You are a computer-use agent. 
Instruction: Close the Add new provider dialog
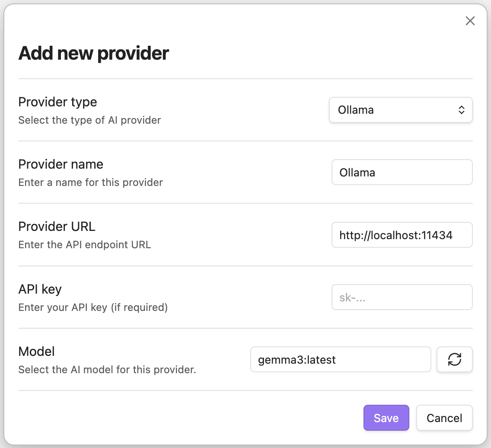point(470,21)
